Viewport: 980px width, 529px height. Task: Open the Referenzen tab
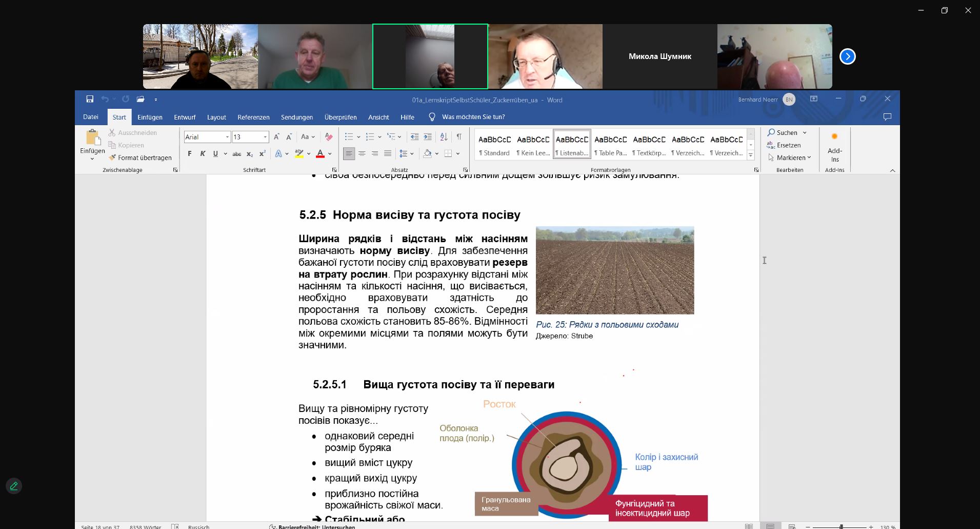click(253, 117)
